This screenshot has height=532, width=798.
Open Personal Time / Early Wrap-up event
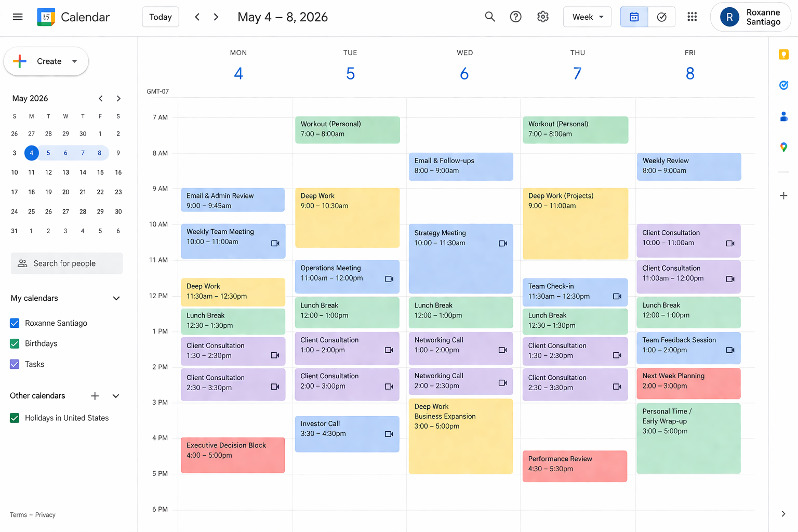(688, 438)
